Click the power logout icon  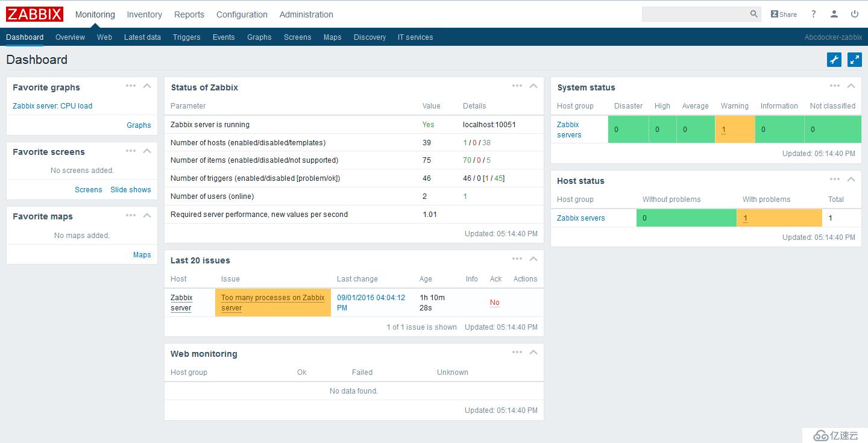[855, 14]
